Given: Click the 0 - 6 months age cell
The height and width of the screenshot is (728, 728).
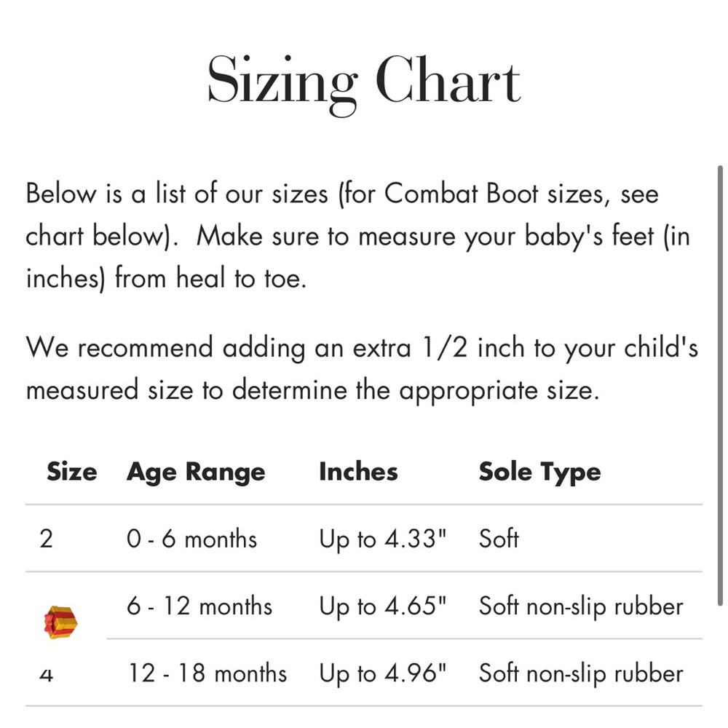Looking at the screenshot, I should 191,539.
